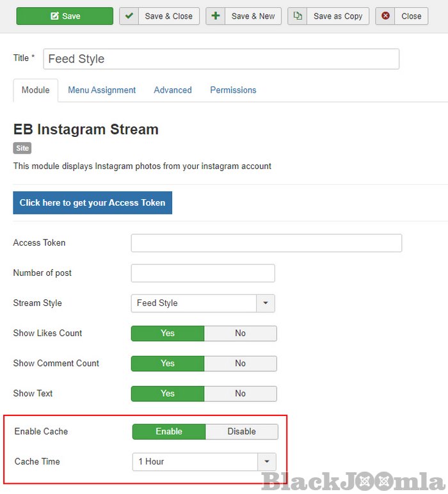The image size is (448, 494).
Task: Click the Title text field
Action: click(221, 59)
